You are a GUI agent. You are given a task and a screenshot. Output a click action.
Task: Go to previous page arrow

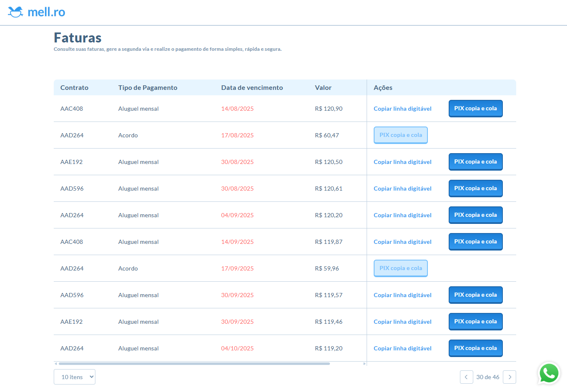pyautogui.click(x=466, y=377)
